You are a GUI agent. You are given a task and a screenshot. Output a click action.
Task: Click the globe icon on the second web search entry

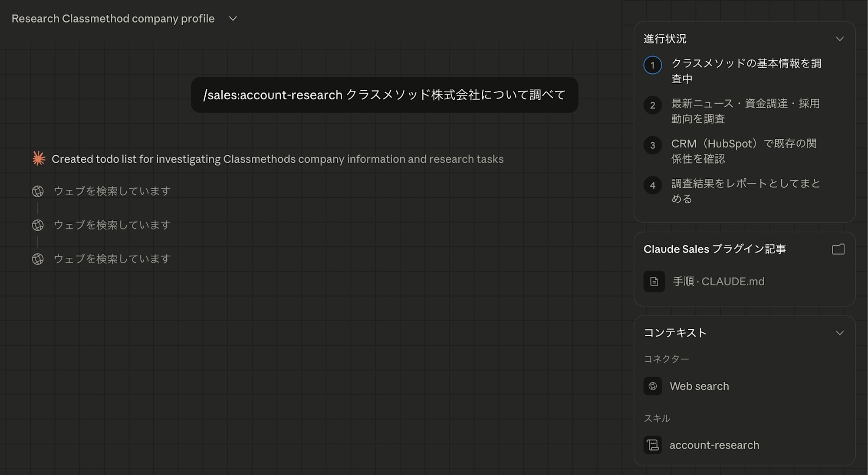click(38, 225)
